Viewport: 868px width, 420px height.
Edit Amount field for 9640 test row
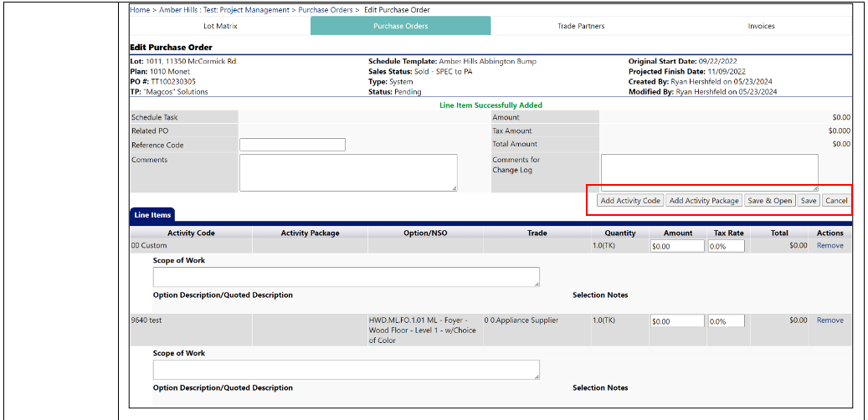pyautogui.click(x=677, y=321)
